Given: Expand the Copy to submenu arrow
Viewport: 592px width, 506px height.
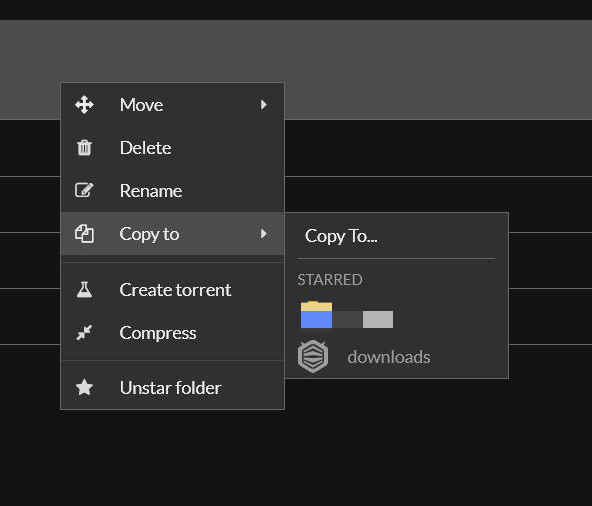Looking at the screenshot, I should tap(264, 234).
